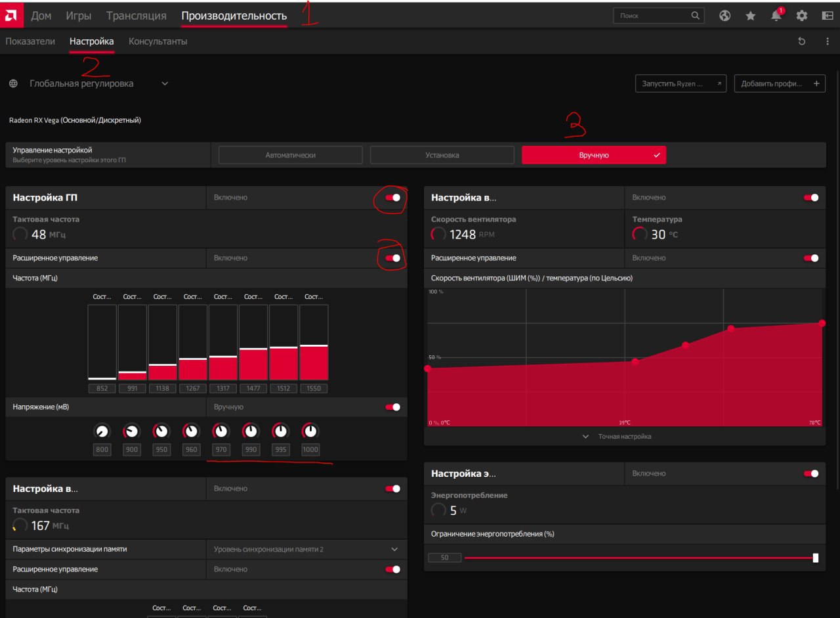
Task: Expand Глобальная регулировка dropdown
Action: pos(165,83)
